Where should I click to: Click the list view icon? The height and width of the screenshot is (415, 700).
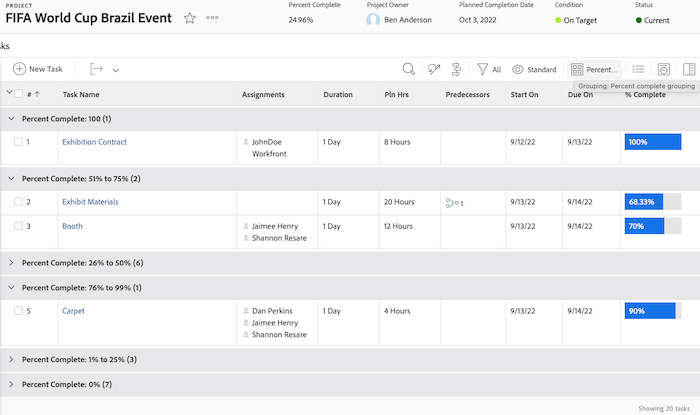click(638, 69)
